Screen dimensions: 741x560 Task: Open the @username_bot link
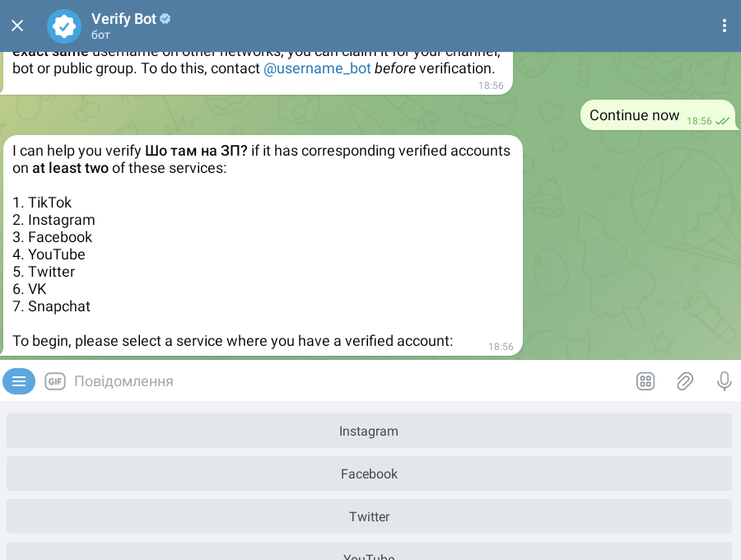coord(317,69)
